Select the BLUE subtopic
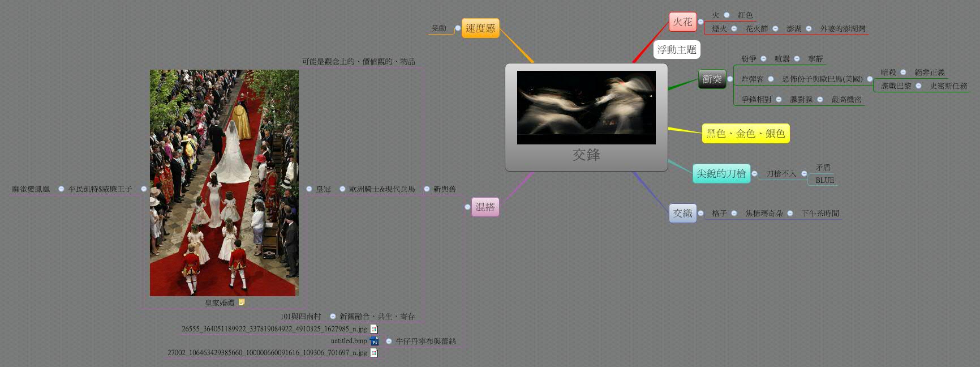 click(824, 180)
